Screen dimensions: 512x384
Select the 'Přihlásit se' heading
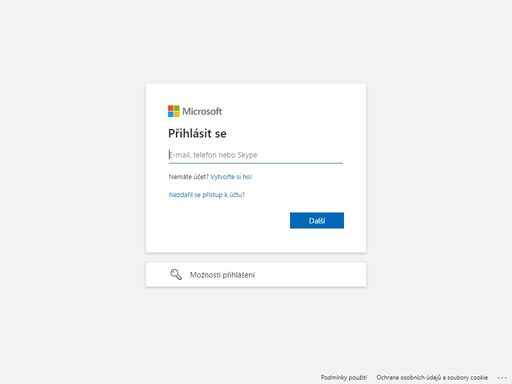click(197, 133)
